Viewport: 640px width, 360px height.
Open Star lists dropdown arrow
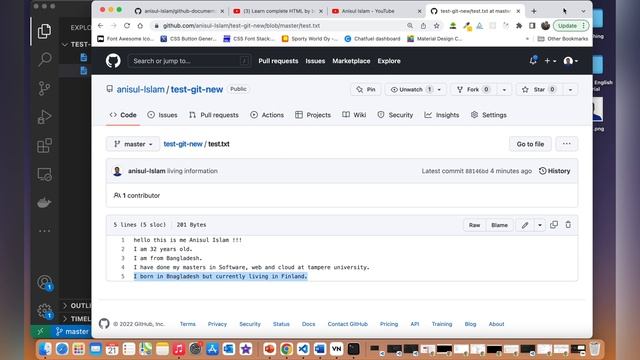(x=570, y=89)
